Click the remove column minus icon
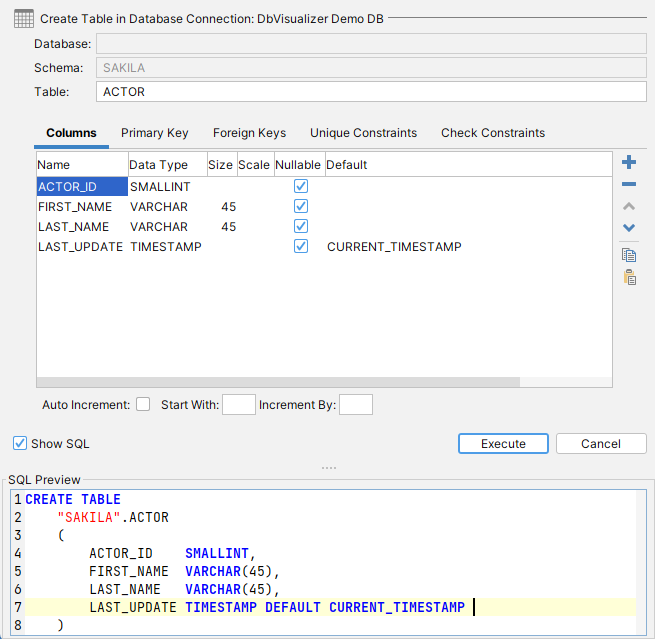The width and height of the screenshot is (655, 639). [629, 184]
